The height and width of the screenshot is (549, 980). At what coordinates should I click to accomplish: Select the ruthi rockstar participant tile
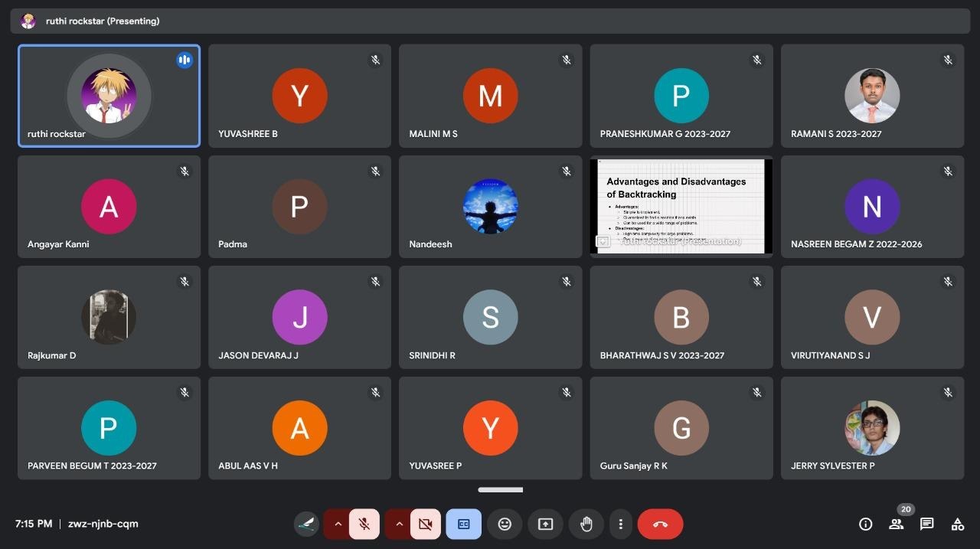(x=109, y=96)
